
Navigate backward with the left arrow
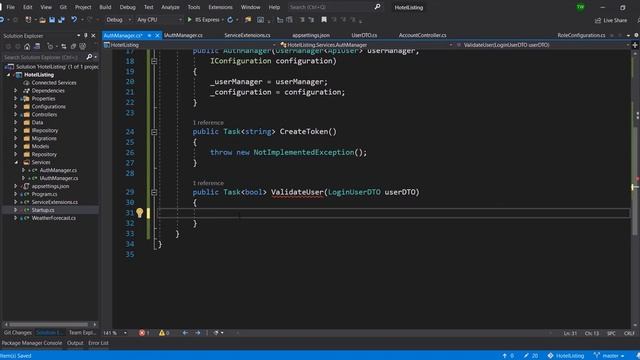[x=185, y=333]
